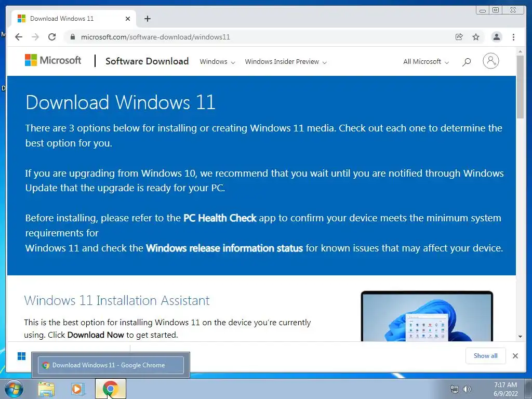Click the Download Windows 11 page heading
This screenshot has width=532, height=399.
[121, 102]
